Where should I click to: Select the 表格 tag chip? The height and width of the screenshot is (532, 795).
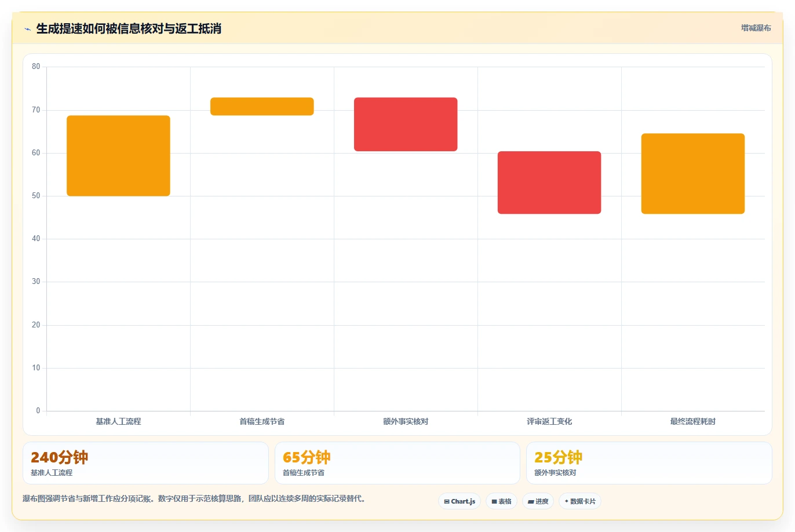(x=501, y=501)
